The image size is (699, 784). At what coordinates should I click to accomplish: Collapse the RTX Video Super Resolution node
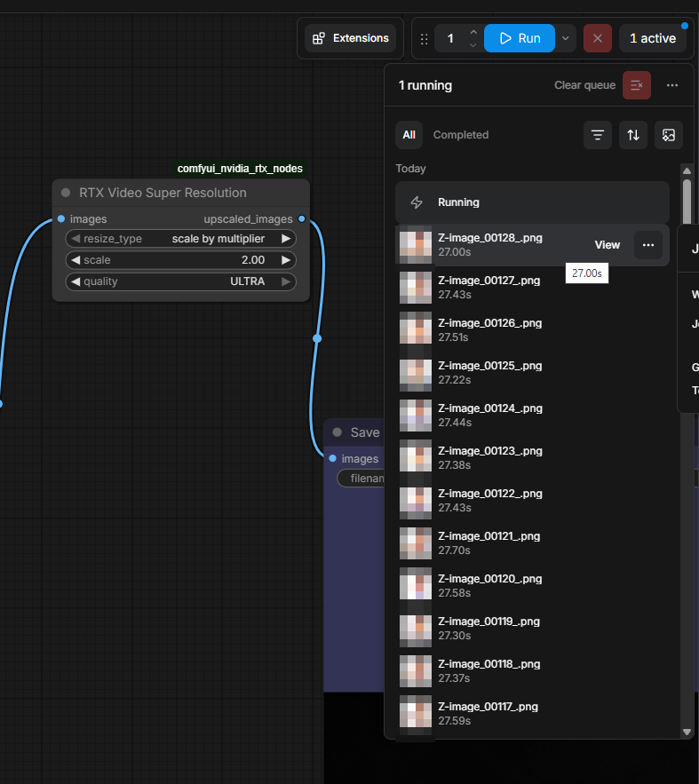pyautogui.click(x=66, y=193)
